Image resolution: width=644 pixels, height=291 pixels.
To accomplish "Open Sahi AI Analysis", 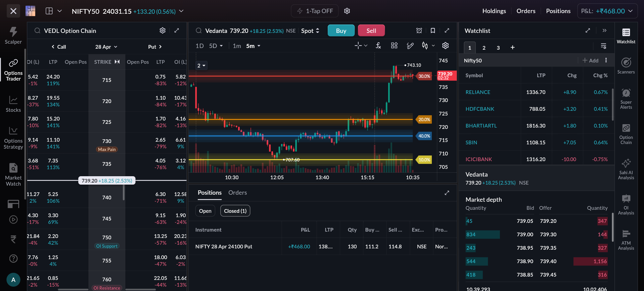I will (626, 169).
